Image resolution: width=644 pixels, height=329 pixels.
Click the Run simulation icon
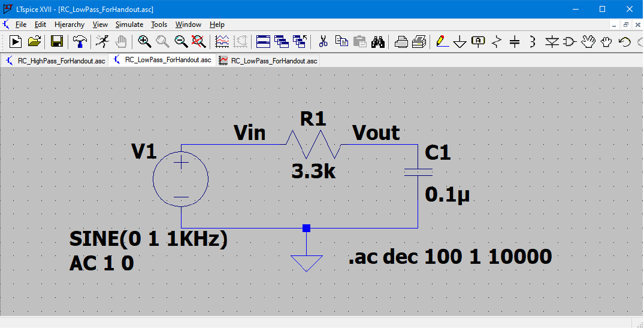point(15,41)
